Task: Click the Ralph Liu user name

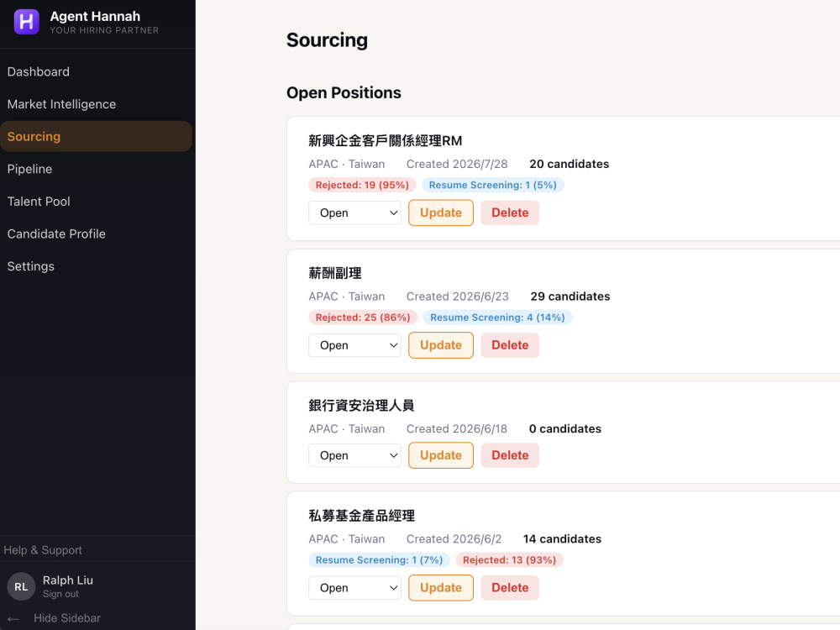Action: point(68,580)
